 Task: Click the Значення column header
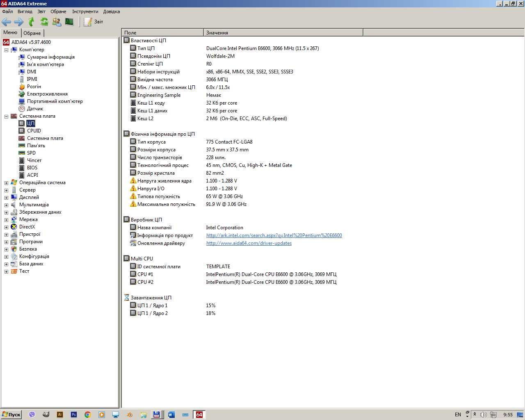pyautogui.click(x=283, y=32)
